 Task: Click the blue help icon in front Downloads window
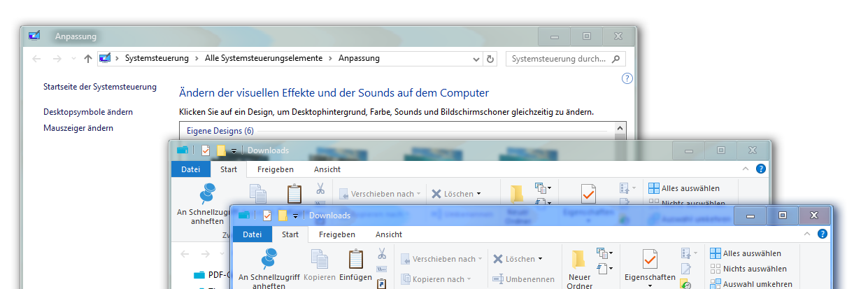(823, 234)
